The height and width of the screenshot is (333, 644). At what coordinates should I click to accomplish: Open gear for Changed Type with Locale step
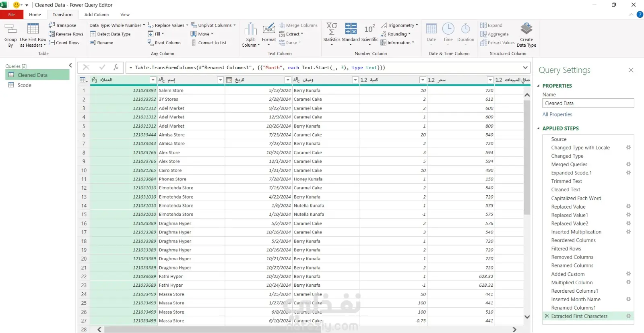[628, 147]
